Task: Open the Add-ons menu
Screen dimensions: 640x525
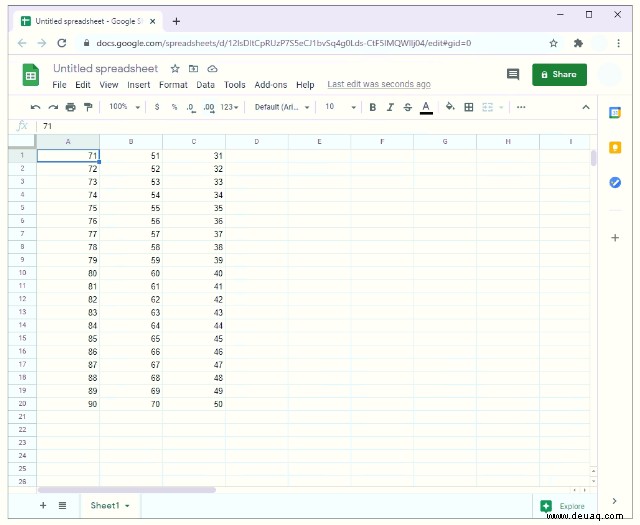Action: pos(271,85)
